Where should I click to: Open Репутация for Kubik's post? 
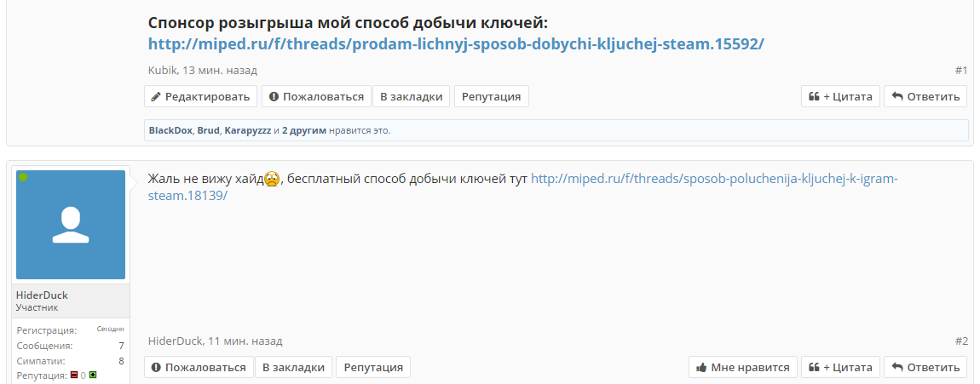491,97
